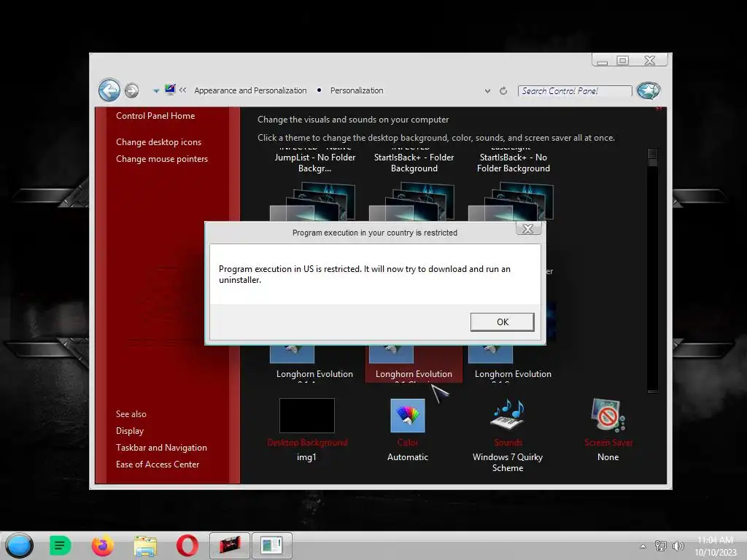Open Change desktop icons

pyautogui.click(x=158, y=142)
